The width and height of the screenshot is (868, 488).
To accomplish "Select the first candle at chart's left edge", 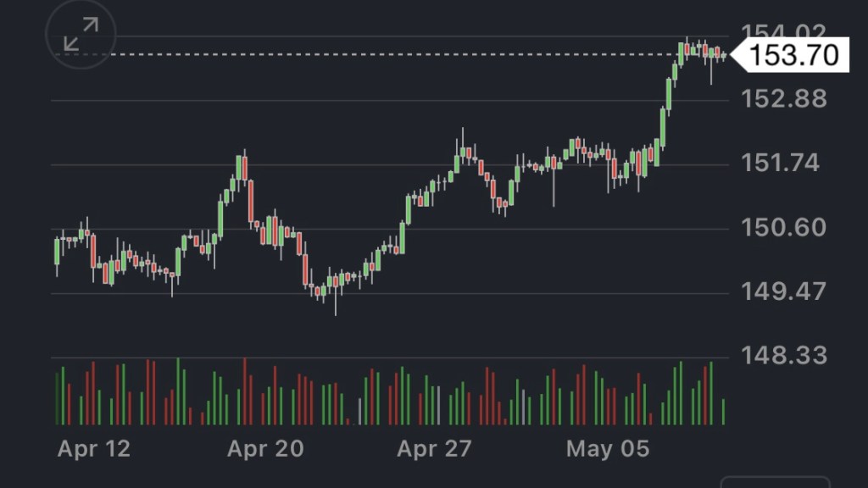I will coord(57,252).
